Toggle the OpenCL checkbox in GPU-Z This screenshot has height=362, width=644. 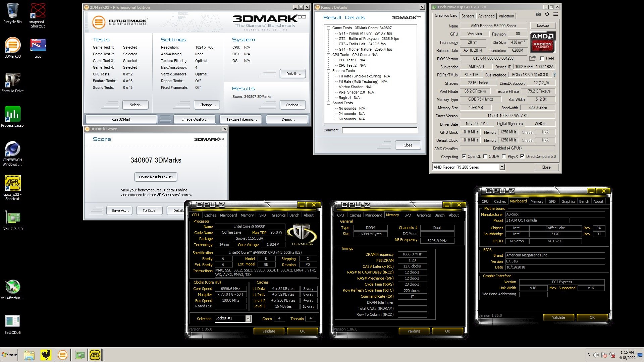tap(464, 157)
